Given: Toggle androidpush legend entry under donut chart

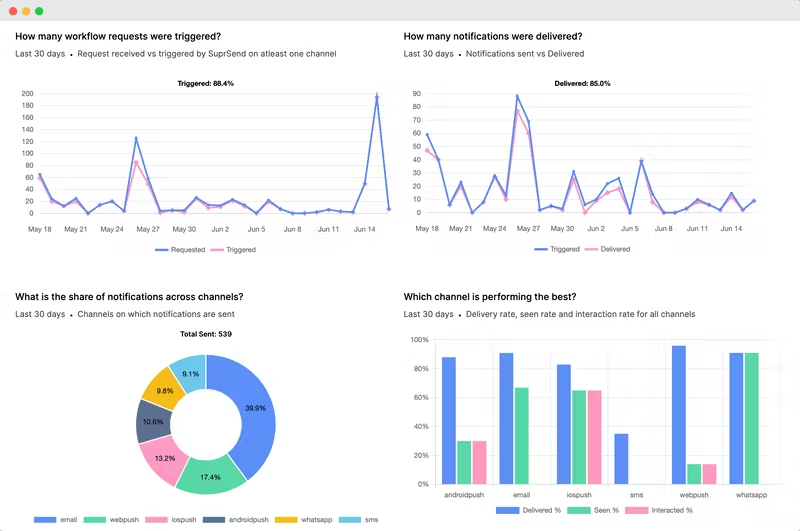Looking at the screenshot, I should (236, 520).
